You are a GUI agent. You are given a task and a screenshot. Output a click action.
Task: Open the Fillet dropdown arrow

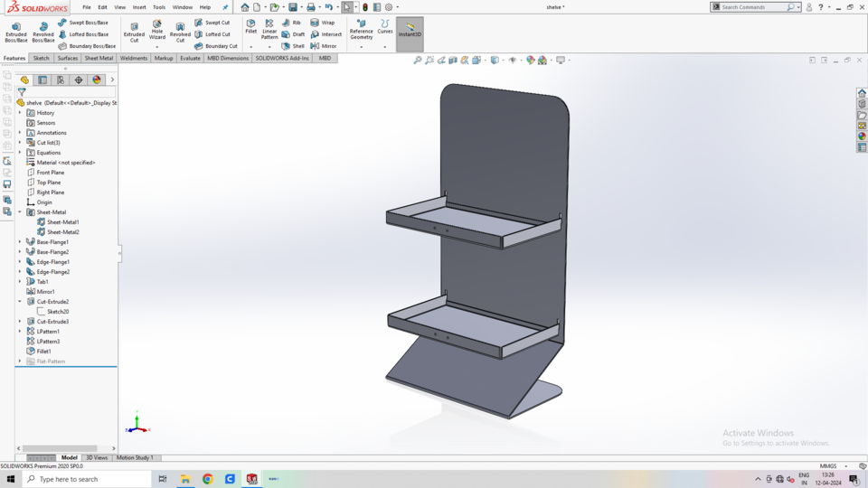click(250, 47)
